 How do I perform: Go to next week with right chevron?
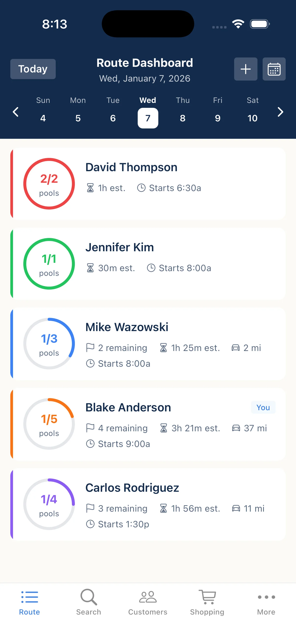click(x=280, y=112)
